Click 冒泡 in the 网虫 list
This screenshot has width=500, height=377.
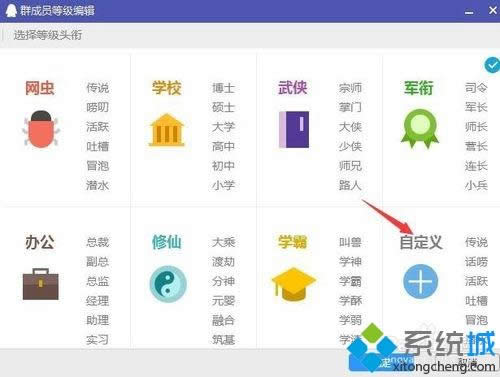(97, 166)
